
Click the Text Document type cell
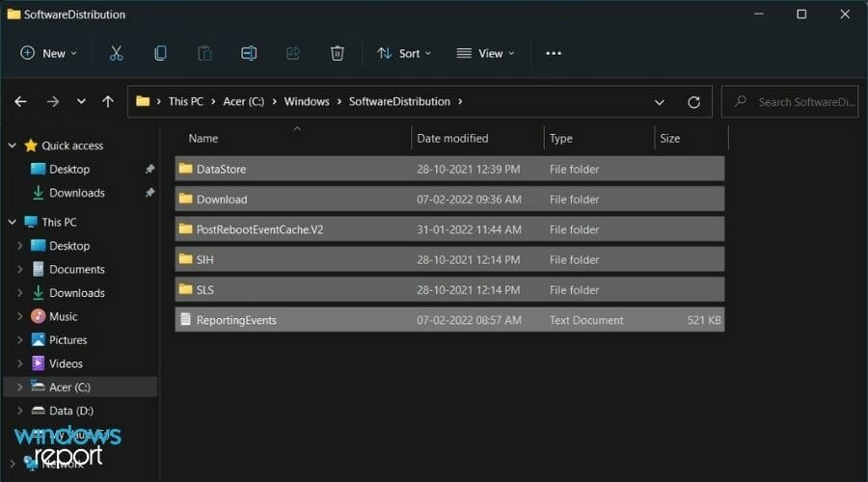(x=586, y=320)
